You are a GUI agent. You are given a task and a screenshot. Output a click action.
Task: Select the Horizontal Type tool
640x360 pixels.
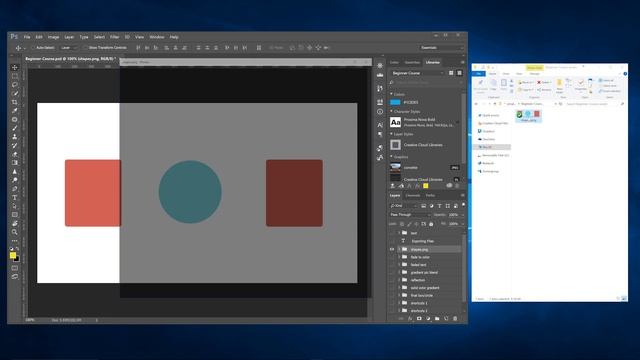pyautogui.click(x=15, y=198)
